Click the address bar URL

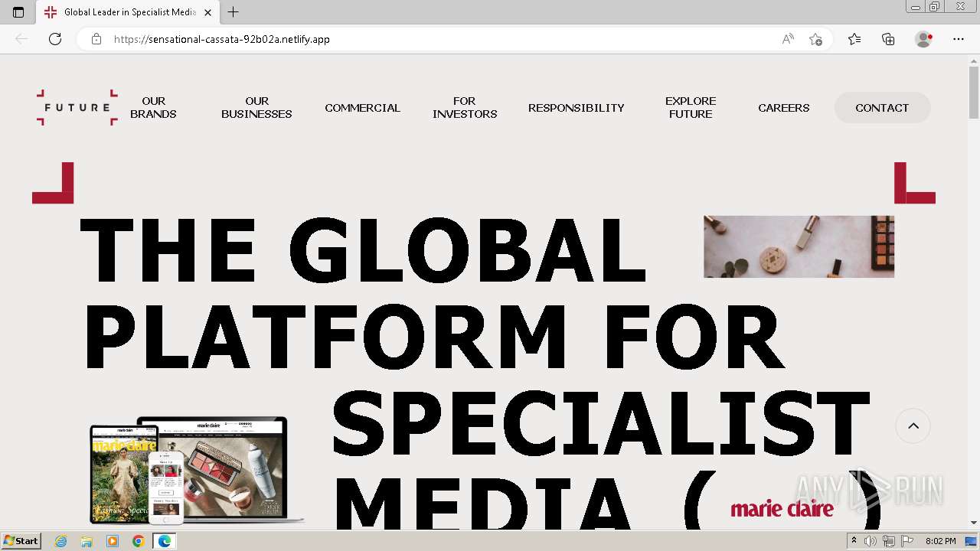222,39
